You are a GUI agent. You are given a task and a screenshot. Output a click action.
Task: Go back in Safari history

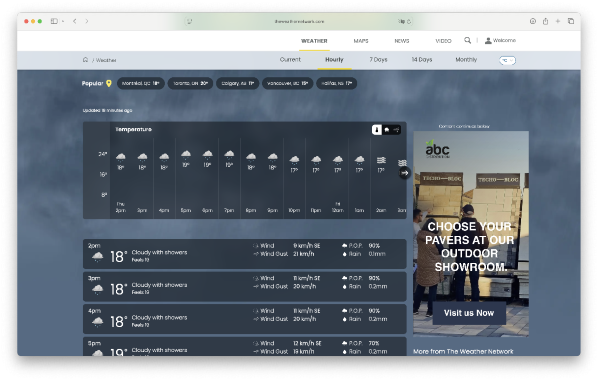tap(75, 21)
